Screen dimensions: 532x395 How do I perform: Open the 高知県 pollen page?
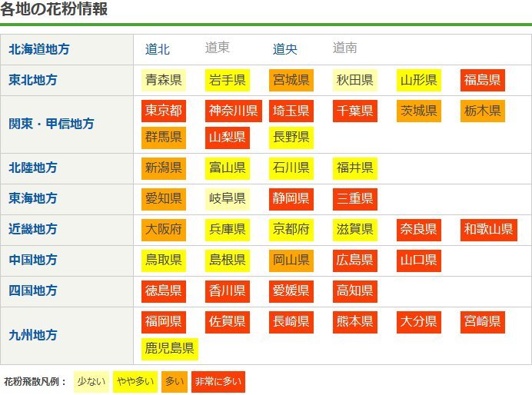pos(354,290)
